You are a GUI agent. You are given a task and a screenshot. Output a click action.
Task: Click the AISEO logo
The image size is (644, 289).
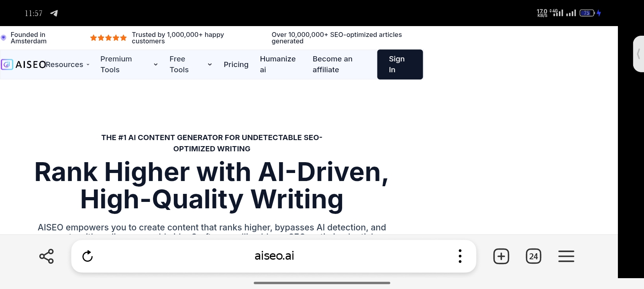pos(23,64)
